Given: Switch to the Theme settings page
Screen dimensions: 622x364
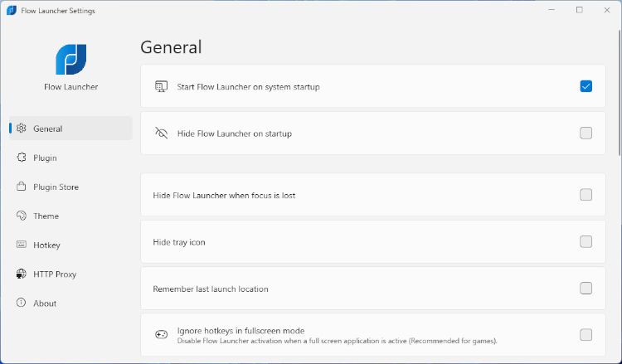Looking at the screenshot, I should click(x=46, y=216).
